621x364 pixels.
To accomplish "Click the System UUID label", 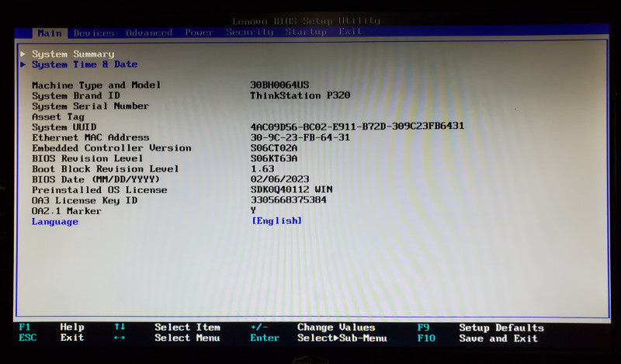I will click(x=64, y=127).
